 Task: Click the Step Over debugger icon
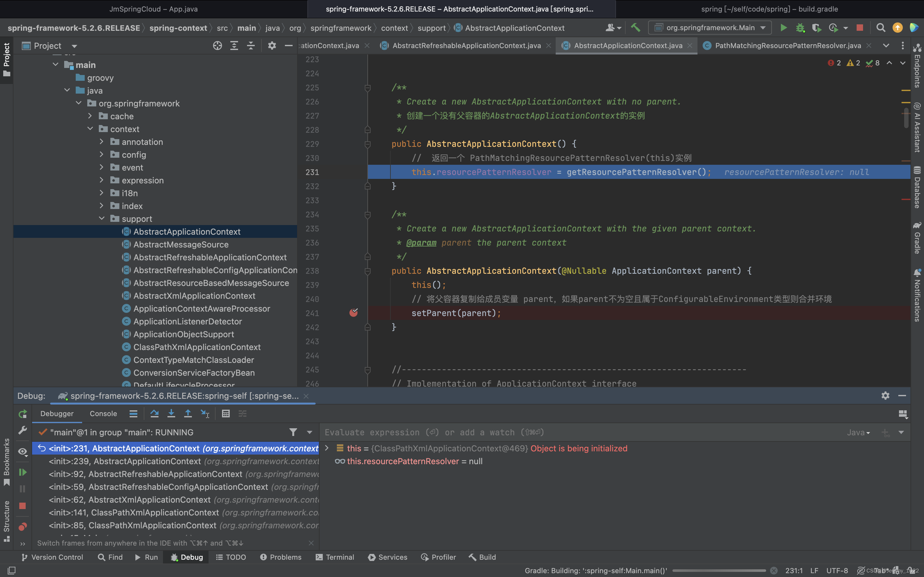154,414
